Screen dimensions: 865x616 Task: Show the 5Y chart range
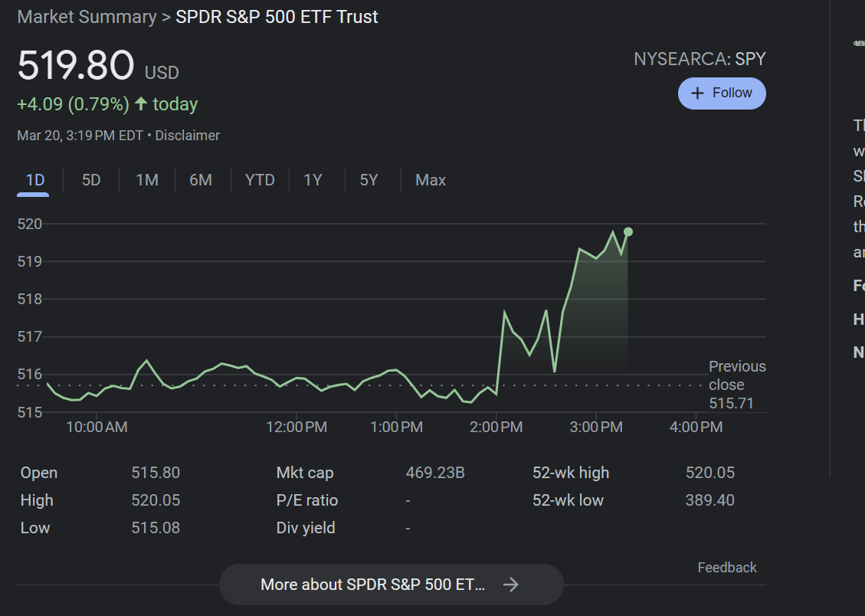(x=369, y=180)
